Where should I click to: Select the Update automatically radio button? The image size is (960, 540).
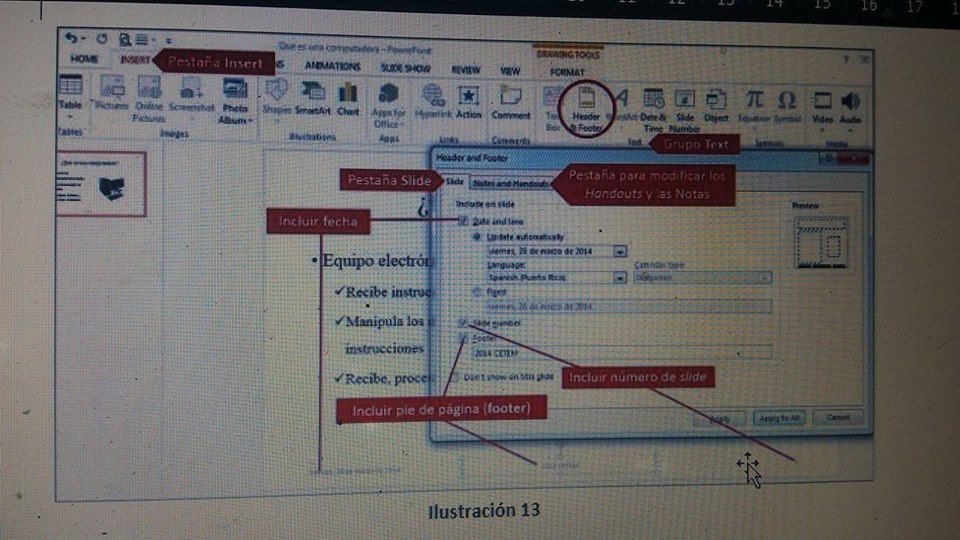(x=476, y=236)
